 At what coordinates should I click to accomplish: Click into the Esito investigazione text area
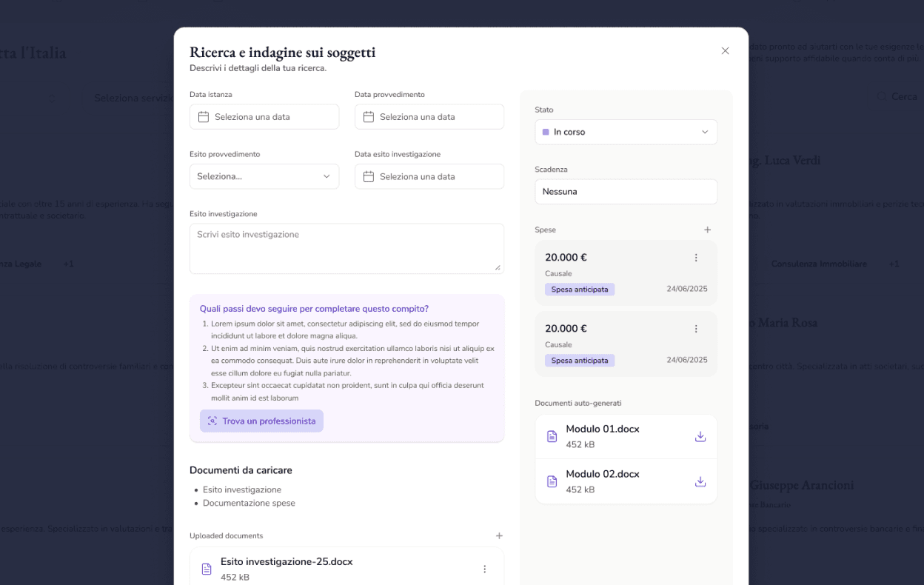346,249
